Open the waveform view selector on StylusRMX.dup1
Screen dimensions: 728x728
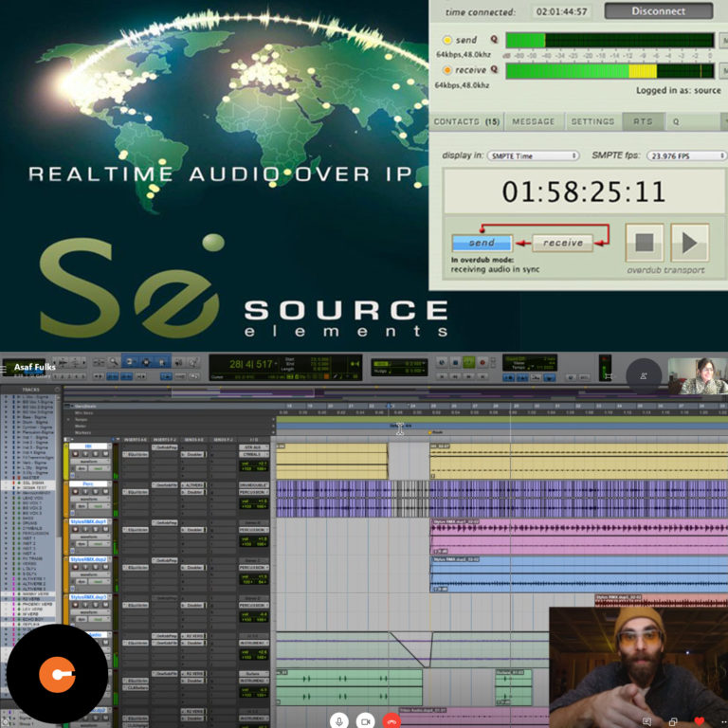coord(91,537)
